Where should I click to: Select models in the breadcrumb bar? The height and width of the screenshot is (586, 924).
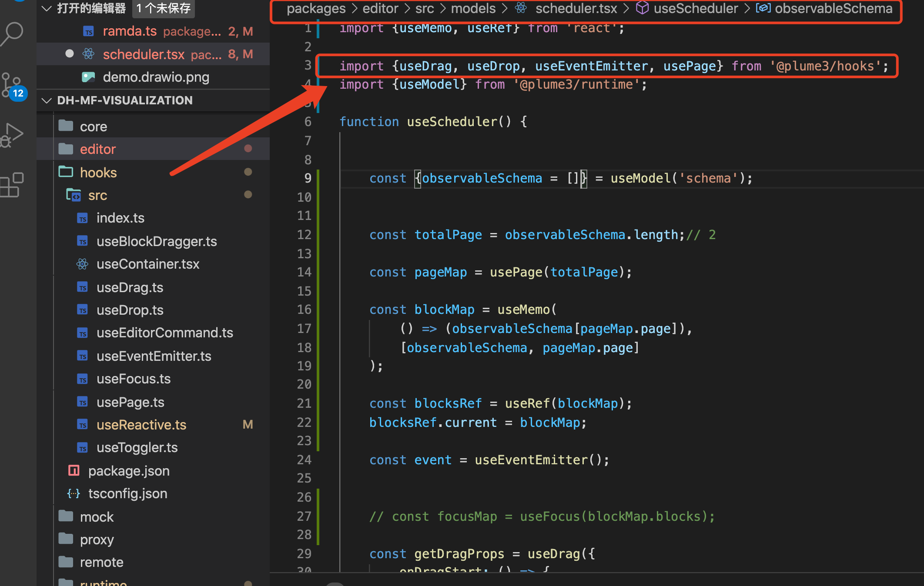pos(472,9)
